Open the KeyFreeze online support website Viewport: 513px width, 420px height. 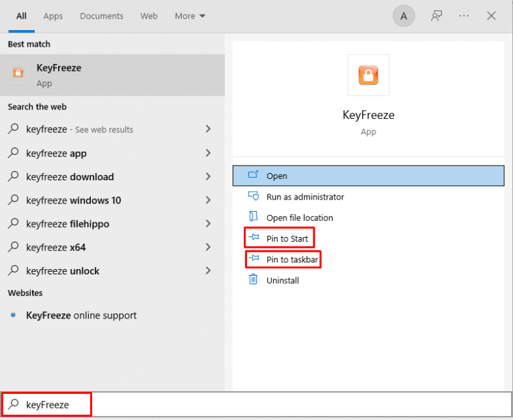pos(81,315)
